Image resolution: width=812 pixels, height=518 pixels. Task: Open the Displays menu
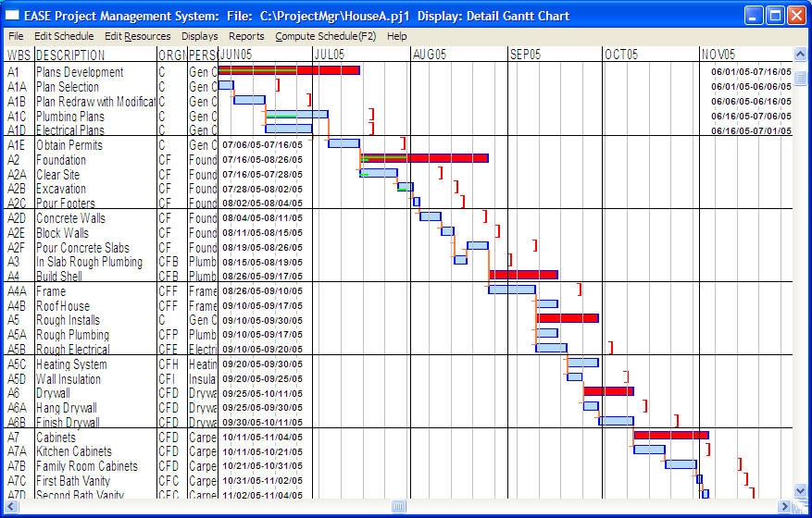coord(199,36)
